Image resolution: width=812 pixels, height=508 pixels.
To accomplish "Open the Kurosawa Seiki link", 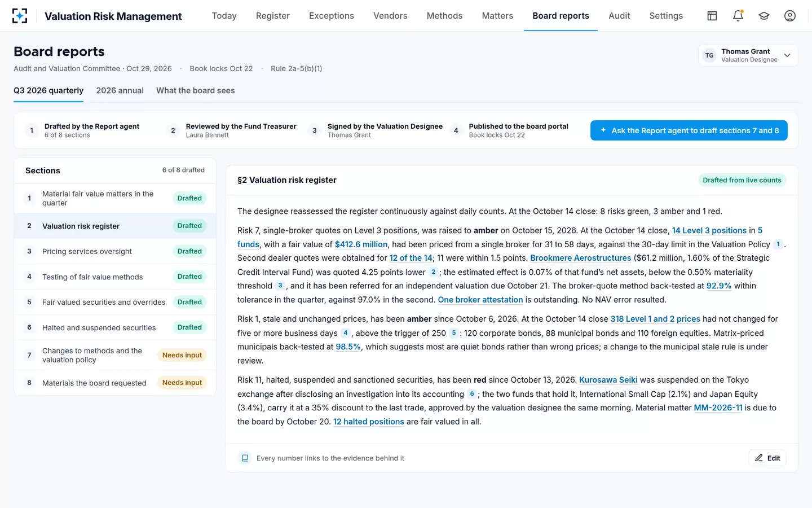I will coord(608,380).
